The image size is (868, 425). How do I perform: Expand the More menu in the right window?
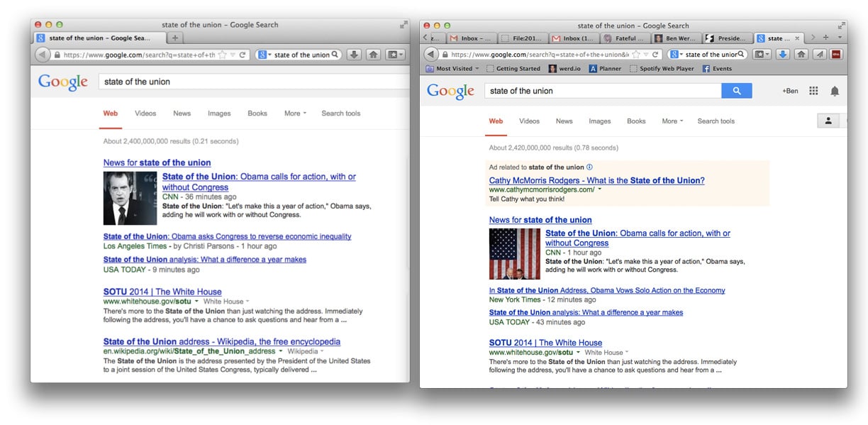click(673, 121)
